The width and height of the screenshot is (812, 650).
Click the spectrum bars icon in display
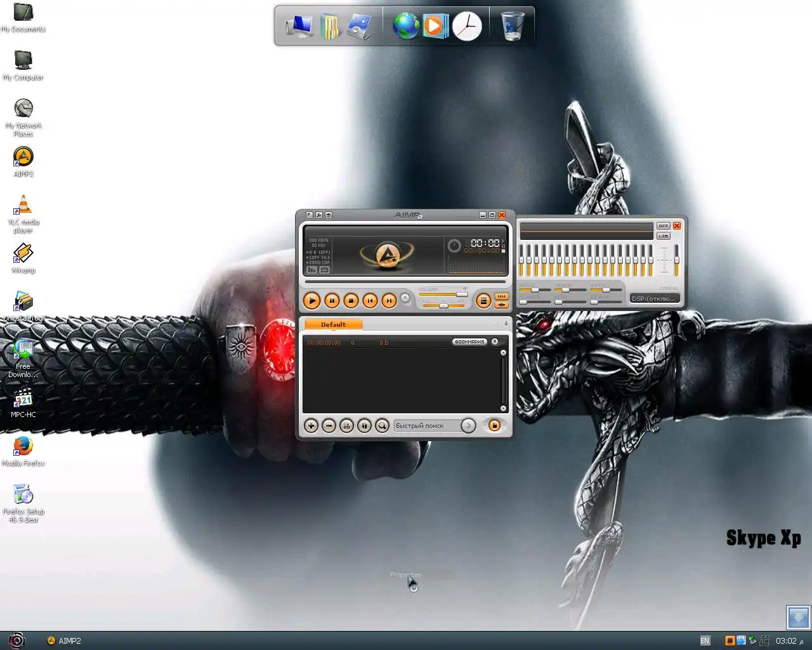pyautogui.click(x=311, y=270)
